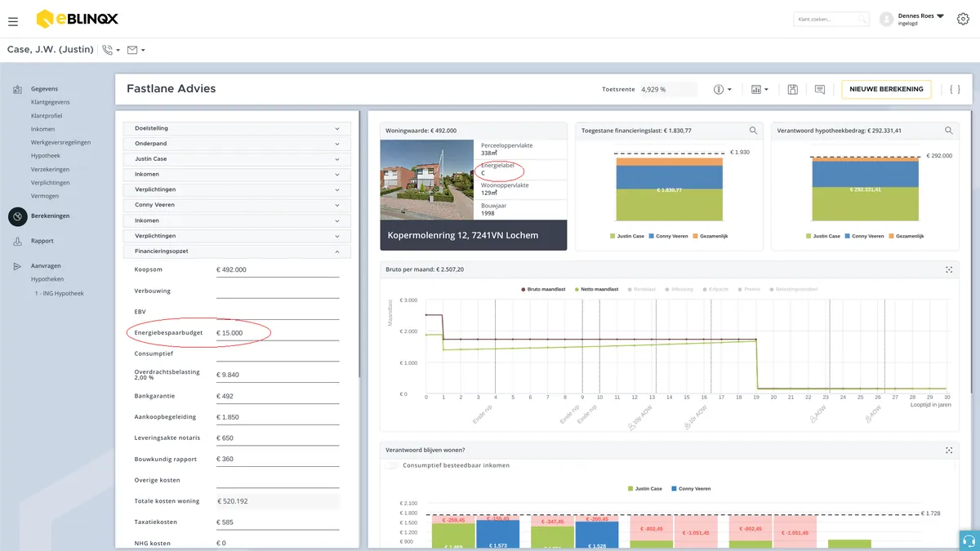Expand the Doelstelling section

click(x=237, y=128)
